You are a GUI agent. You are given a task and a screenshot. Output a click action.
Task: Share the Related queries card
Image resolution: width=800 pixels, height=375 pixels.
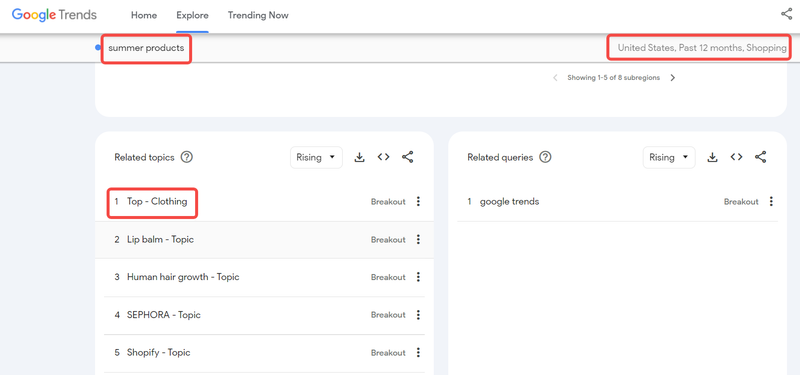pos(761,157)
